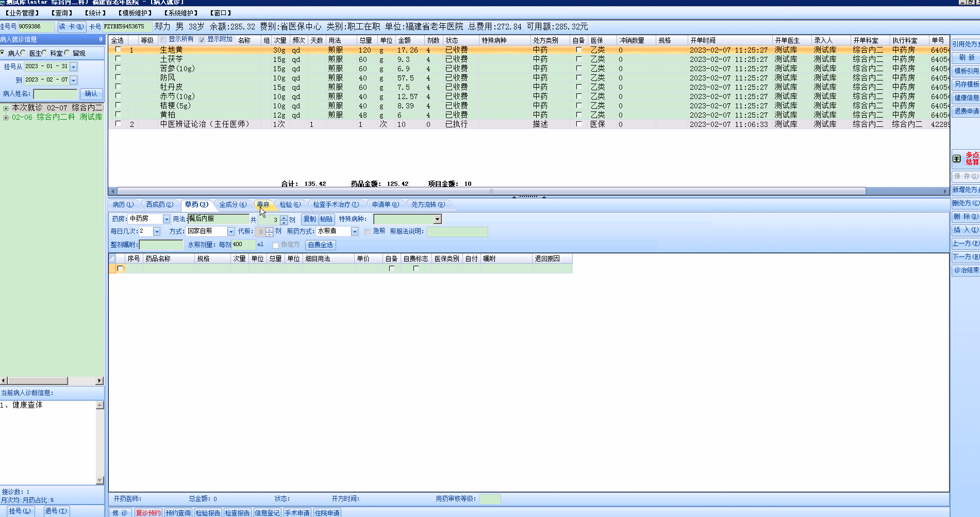Click the 多点结算 settlement icon
The image size is (980, 517).
966,158
